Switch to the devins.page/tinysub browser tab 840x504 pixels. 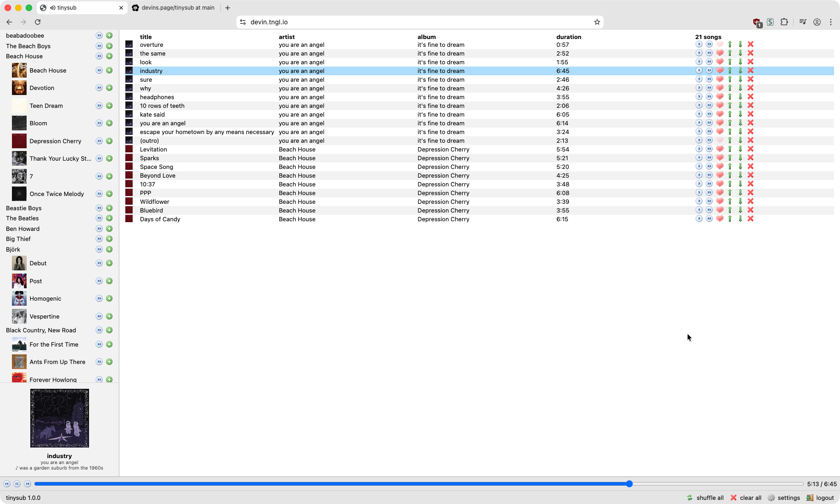[x=174, y=7]
